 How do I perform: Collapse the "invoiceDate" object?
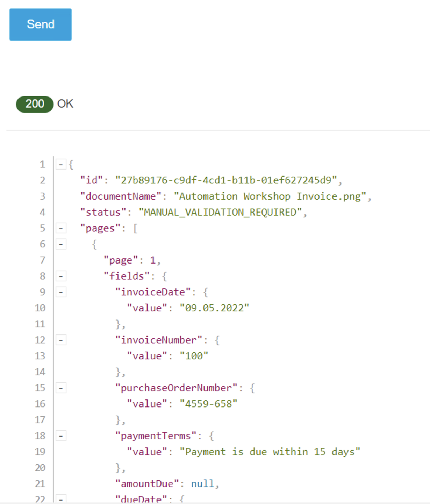[x=61, y=292]
